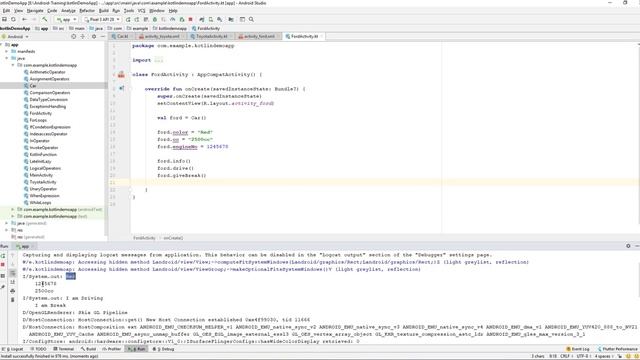Collapse the com.example.kotlindemoapp package

[13, 65]
